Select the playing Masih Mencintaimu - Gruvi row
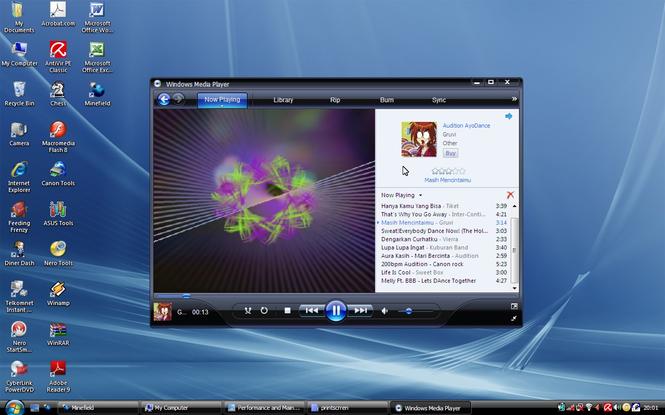665x415 pixels. click(x=444, y=223)
